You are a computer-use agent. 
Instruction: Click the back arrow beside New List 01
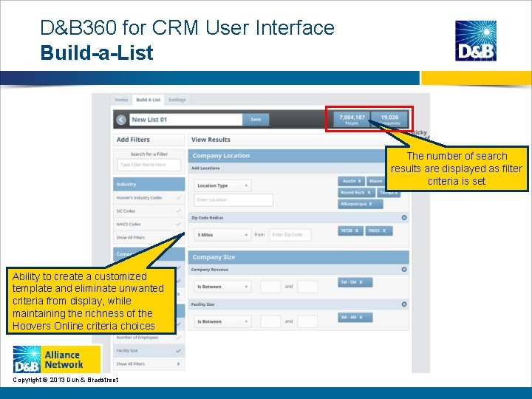click(121, 120)
